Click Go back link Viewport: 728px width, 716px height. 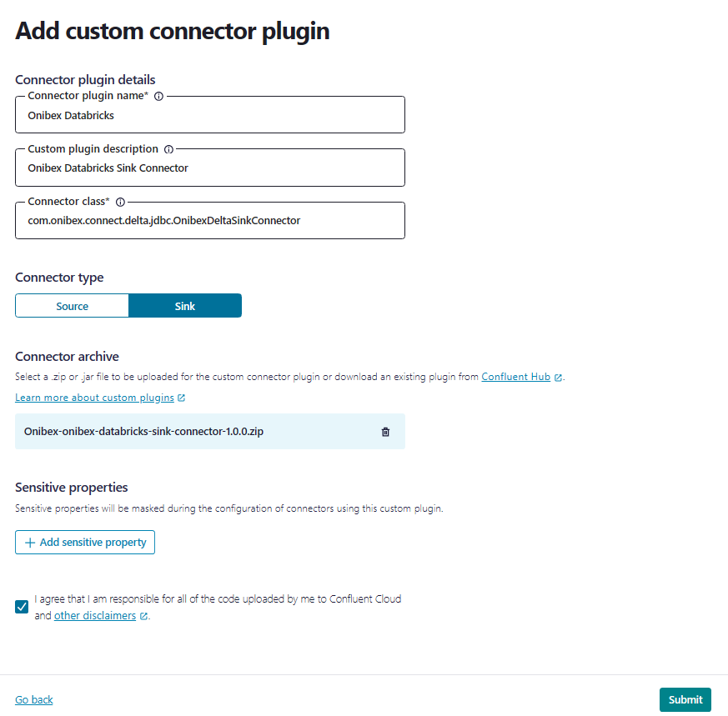tap(34, 699)
